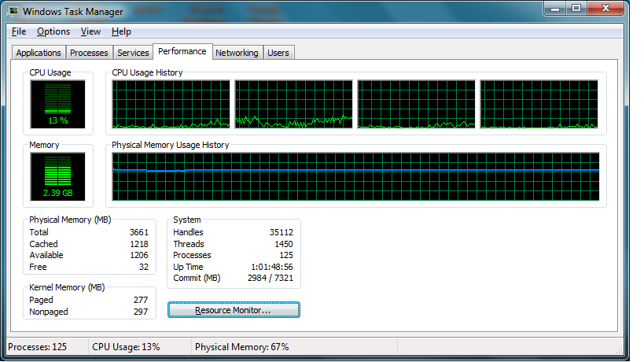The height and width of the screenshot is (362, 644).
Task: Click the first CPU usage history graph
Action: (x=171, y=105)
